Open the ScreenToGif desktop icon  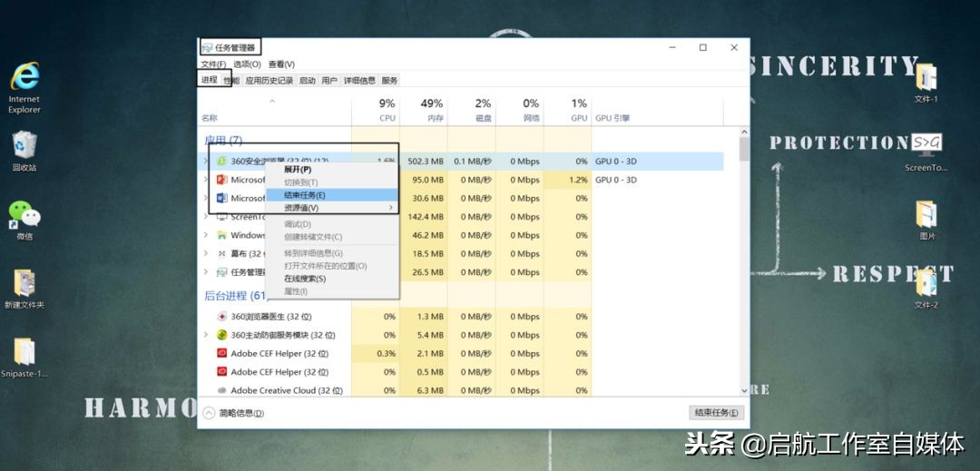pyautogui.click(x=926, y=152)
